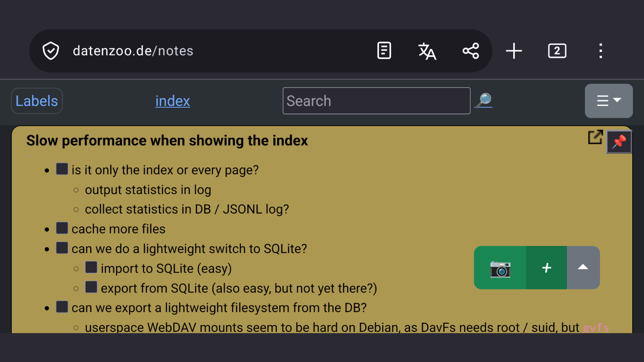
Task: Tick the lightweight SQLite switch checkbox
Action: (62, 247)
